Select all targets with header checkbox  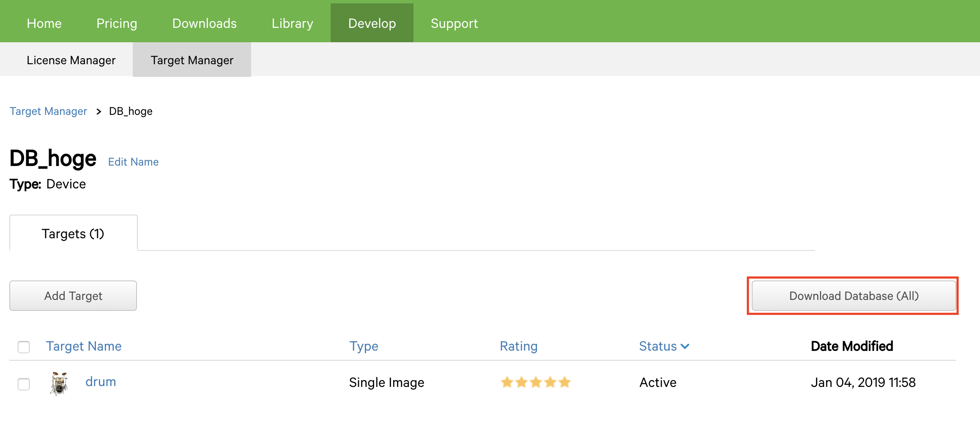[x=24, y=347]
